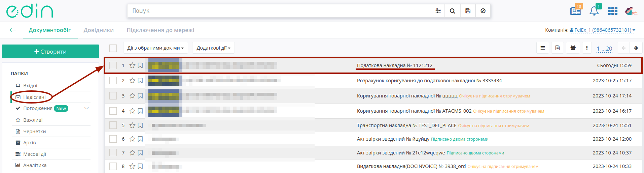Screen dimensions: 644x173
Task: Click the magnifier search button
Action: click(453, 11)
